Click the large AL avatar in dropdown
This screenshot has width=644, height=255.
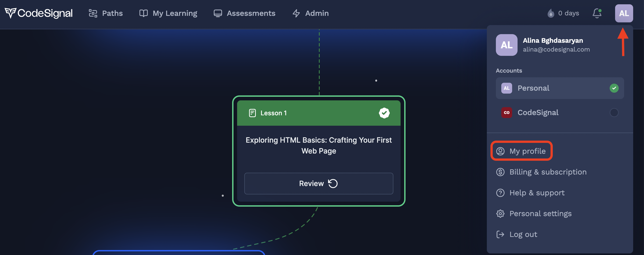click(506, 45)
